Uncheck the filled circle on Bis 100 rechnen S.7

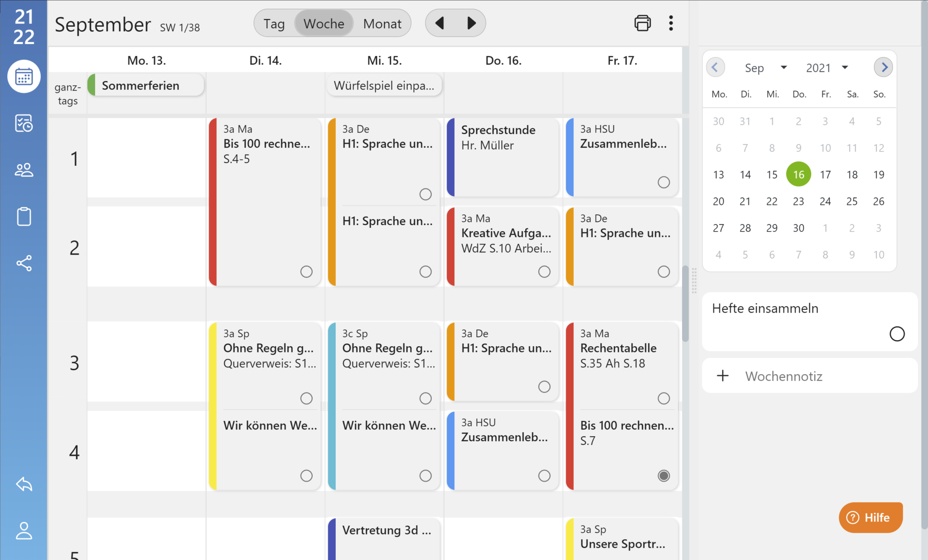(x=663, y=476)
